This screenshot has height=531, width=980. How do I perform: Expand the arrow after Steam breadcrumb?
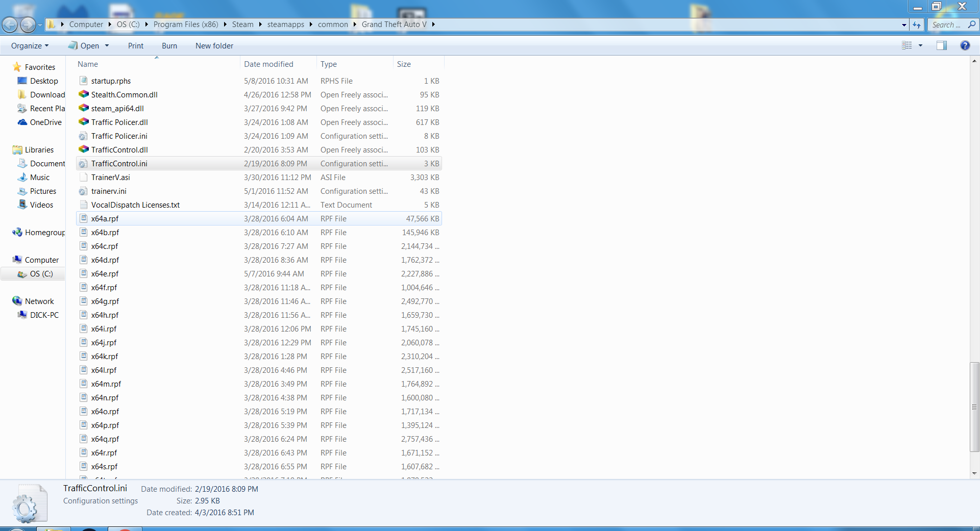click(260, 24)
